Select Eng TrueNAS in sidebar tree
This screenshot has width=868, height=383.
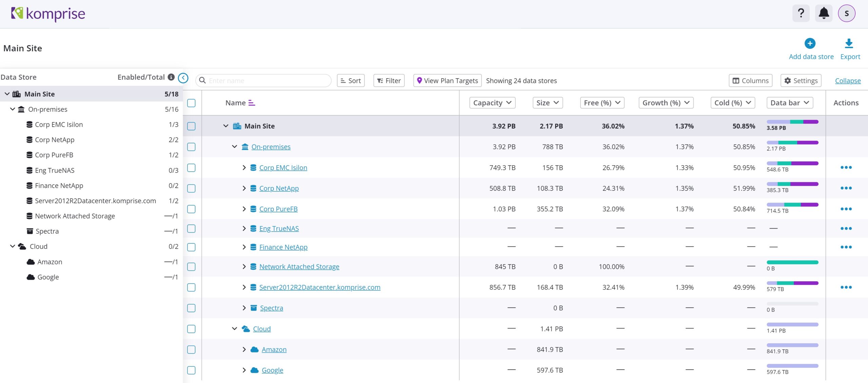coord(55,170)
